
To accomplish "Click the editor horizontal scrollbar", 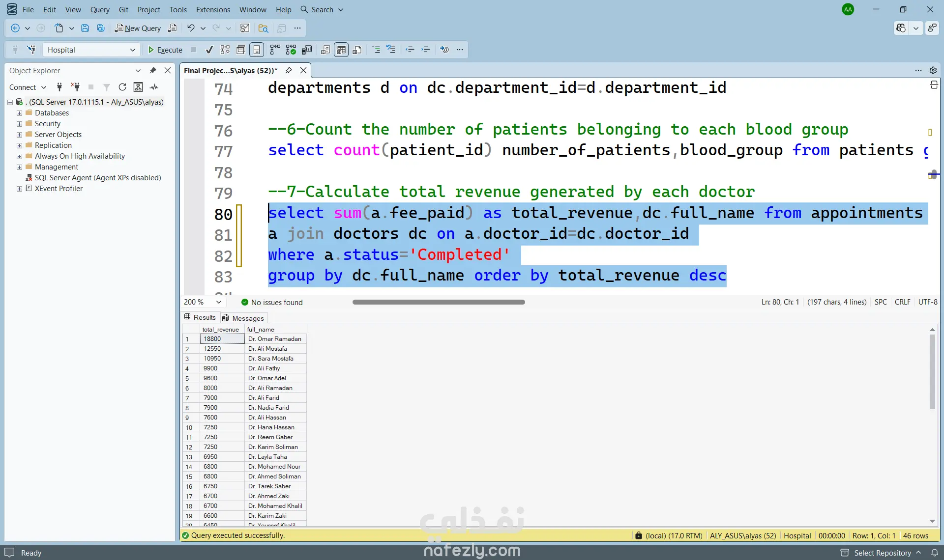I will pyautogui.click(x=439, y=302).
